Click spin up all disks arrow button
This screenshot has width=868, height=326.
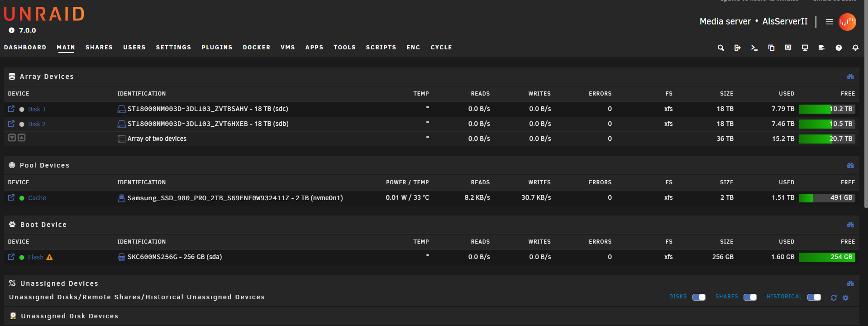pos(22,138)
